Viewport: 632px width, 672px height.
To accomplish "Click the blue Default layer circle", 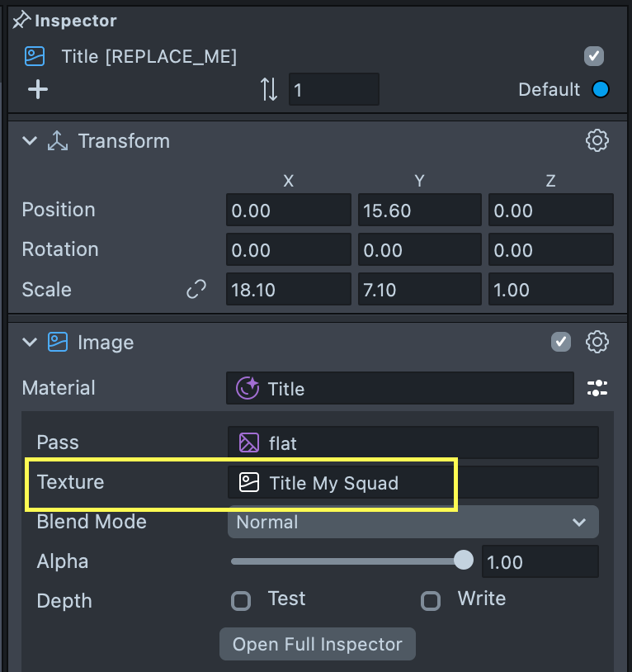I will click(600, 89).
